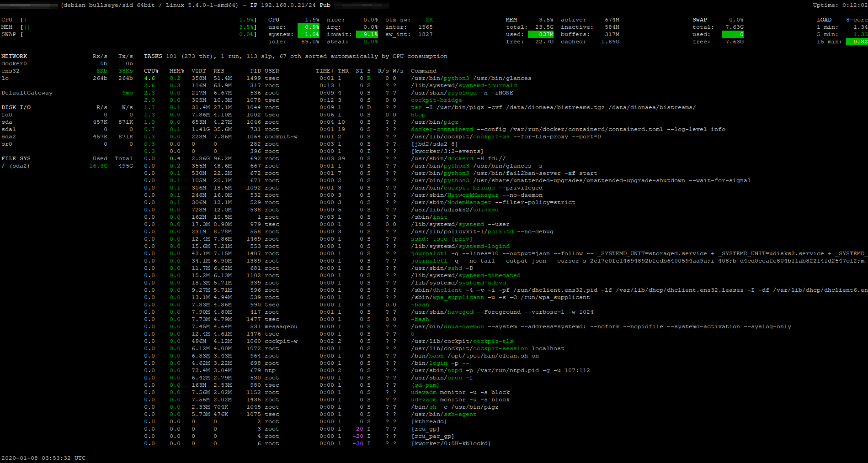Select the dhclient process command
Image resolution: width=868 pixels, height=463 pixels.
pos(639,290)
